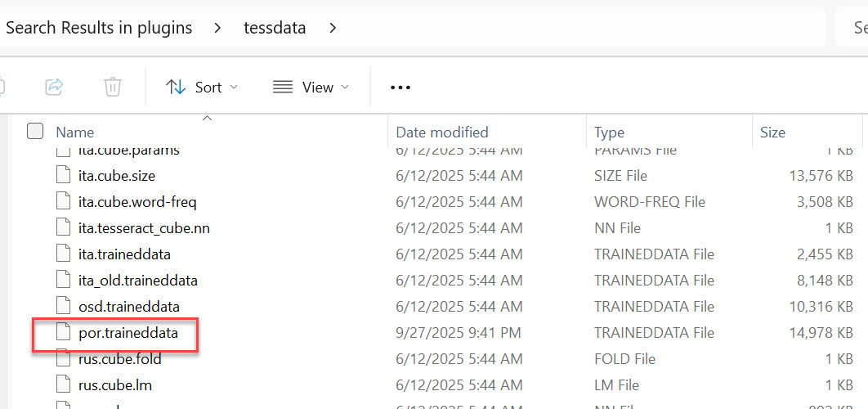Image resolution: width=868 pixels, height=409 pixels.
Task: Click the ita.cube.size file icon
Action: 64,176
